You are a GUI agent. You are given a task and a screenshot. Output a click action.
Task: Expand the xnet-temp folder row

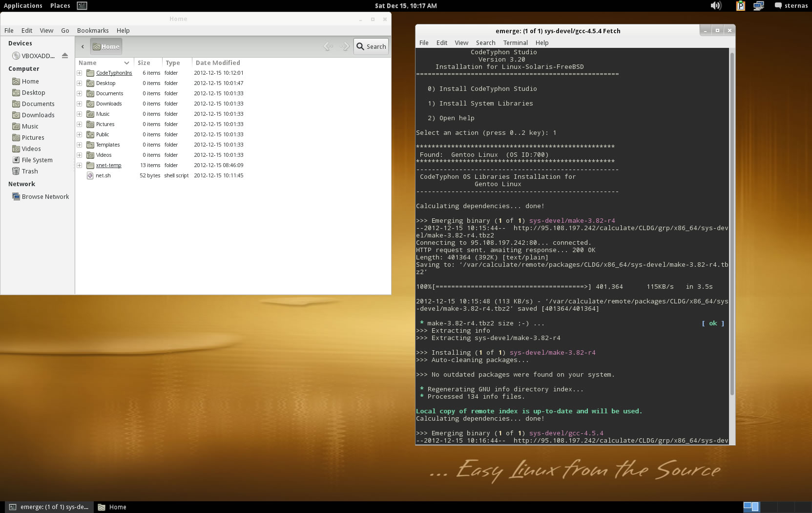click(x=79, y=165)
